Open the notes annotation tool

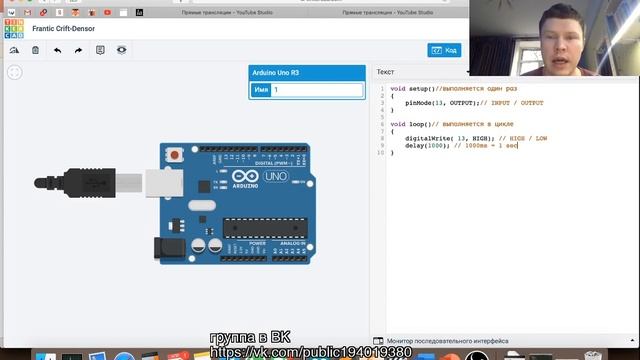[x=100, y=50]
